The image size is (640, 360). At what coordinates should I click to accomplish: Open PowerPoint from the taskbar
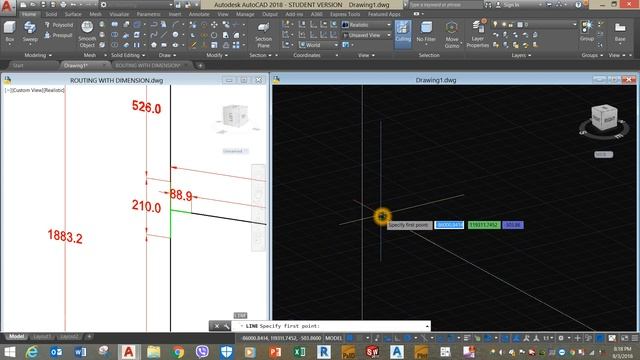point(275,351)
